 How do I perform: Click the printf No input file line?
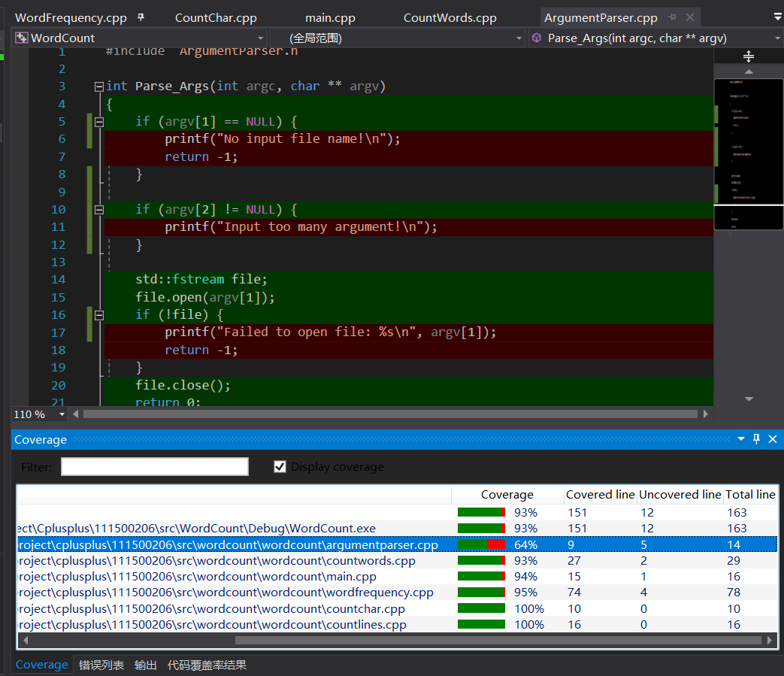283,139
